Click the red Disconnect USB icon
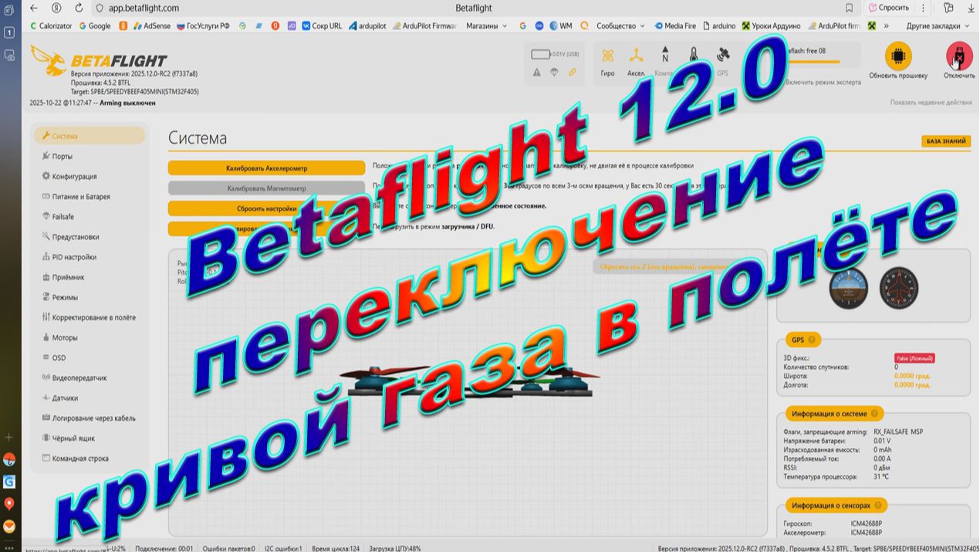The height and width of the screenshot is (552, 980). (x=958, y=56)
